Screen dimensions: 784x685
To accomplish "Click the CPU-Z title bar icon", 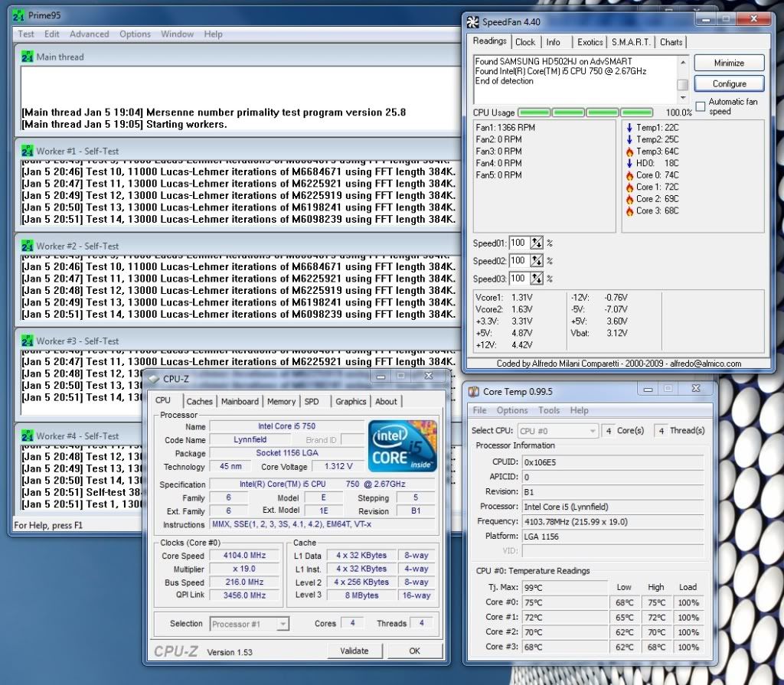I will [153, 379].
